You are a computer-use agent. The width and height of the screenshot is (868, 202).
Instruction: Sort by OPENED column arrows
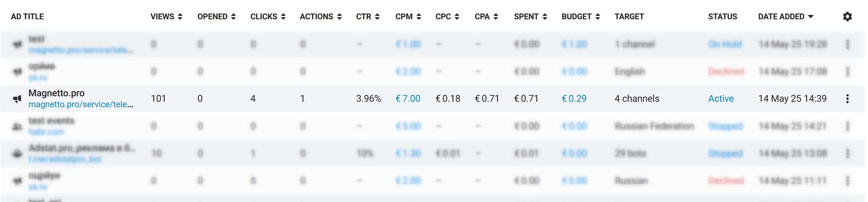point(233,17)
